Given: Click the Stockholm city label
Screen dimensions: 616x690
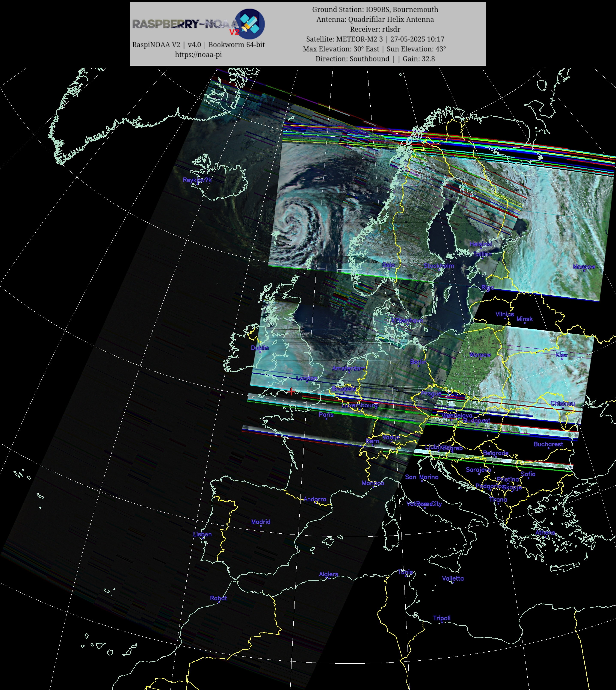Looking at the screenshot, I should (439, 266).
